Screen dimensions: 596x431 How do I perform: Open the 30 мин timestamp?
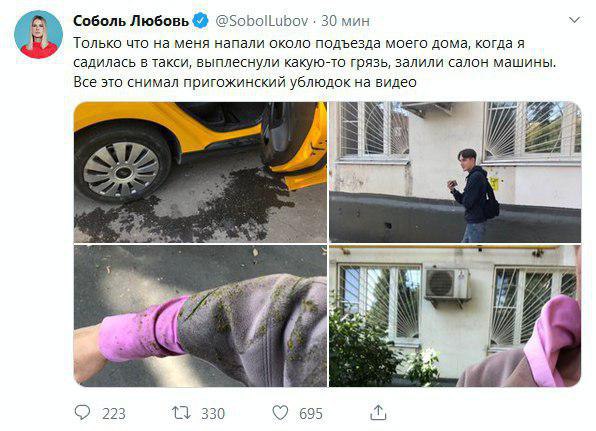click(345, 21)
